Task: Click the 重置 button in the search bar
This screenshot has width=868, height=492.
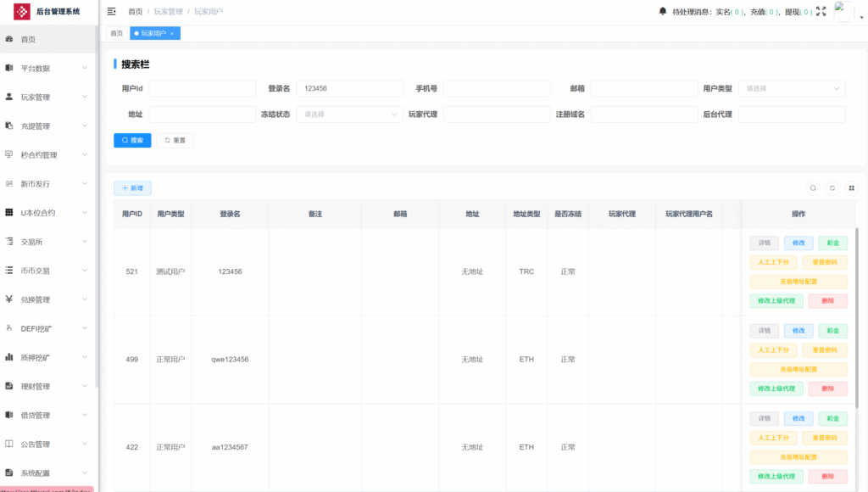Action: click(x=175, y=141)
